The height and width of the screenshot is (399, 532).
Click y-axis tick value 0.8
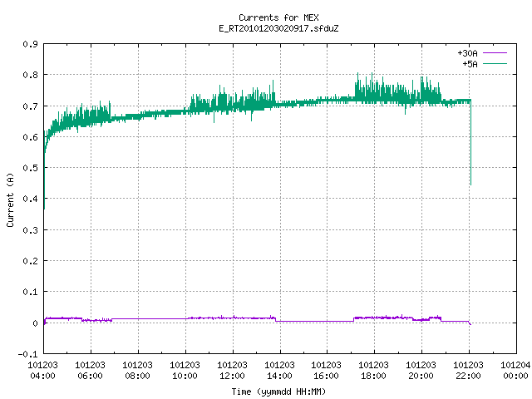(30, 75)
